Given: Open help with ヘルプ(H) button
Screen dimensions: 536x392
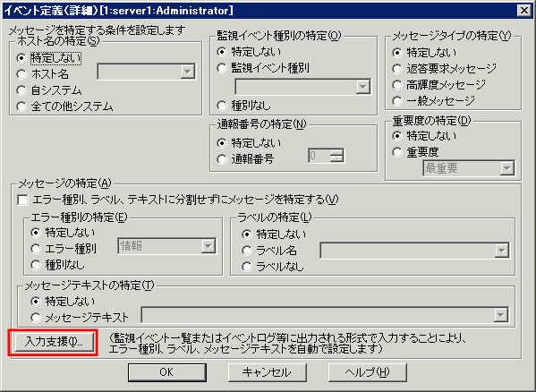Looking at the screenshot, I should [x=368, y=372].
